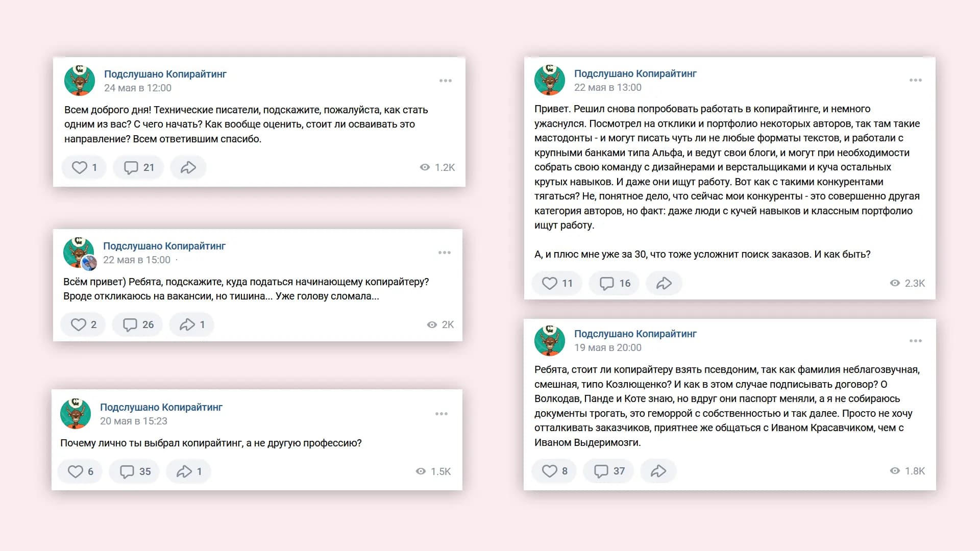The width and height of the screenshot is (980, 551).
Task: Open the options menu of the pseudonym post
Action: (x=916, y=340)
